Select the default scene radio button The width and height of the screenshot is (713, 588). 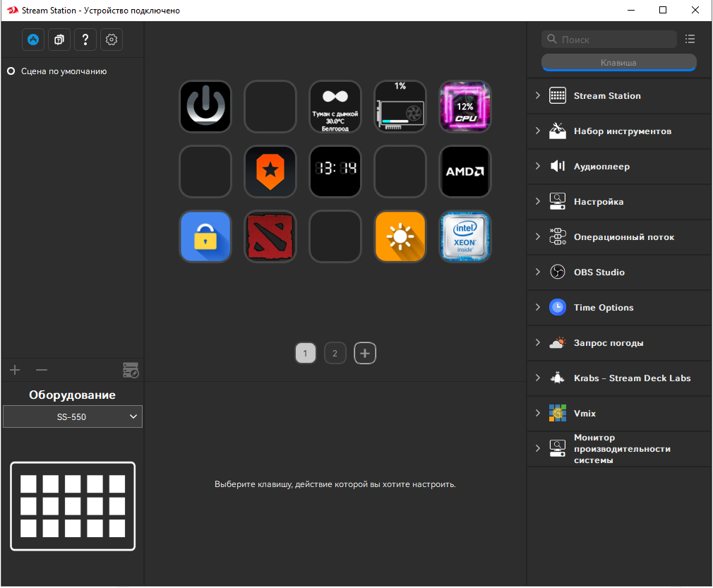(11, 71)
